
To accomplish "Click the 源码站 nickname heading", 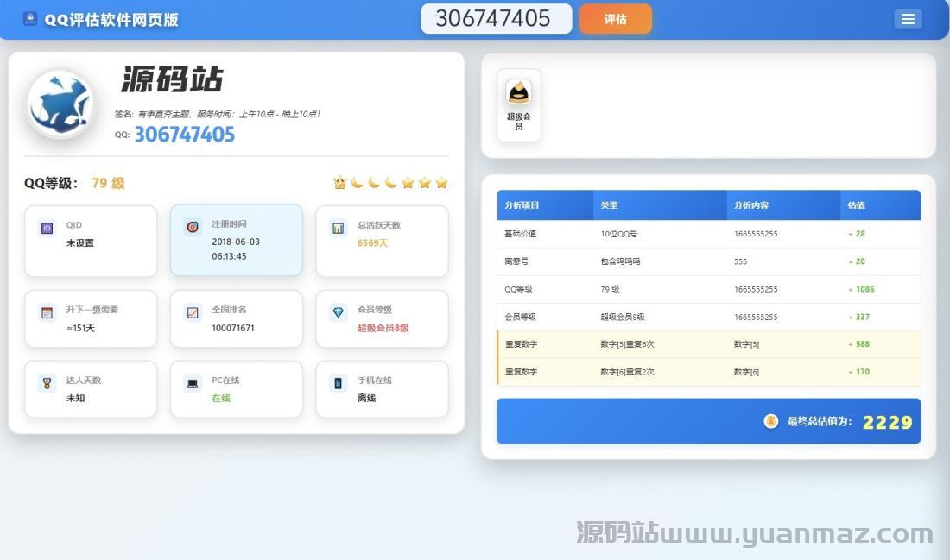I will click(x=172, y=79).
